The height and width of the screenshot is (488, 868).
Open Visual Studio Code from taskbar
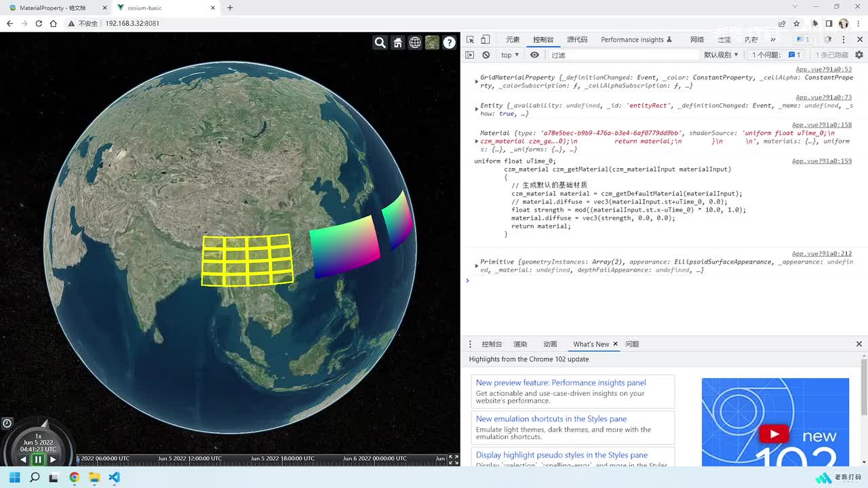(114, 477)
